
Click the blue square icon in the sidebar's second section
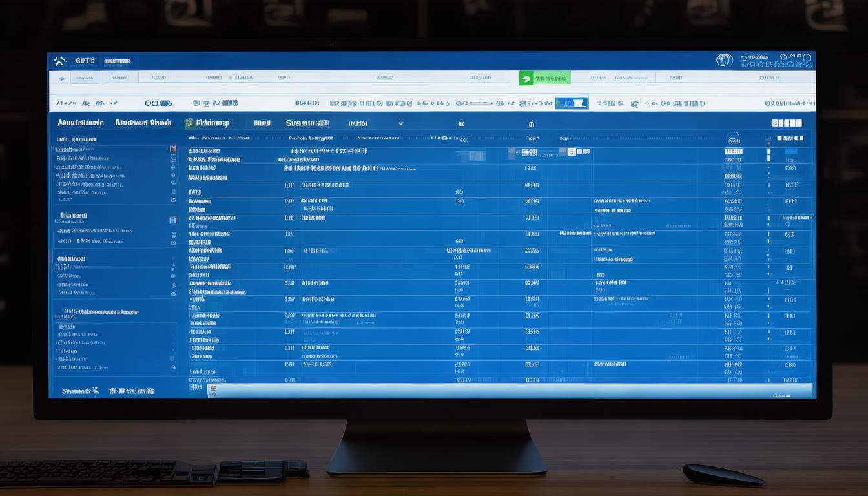(x=172, y=220)
